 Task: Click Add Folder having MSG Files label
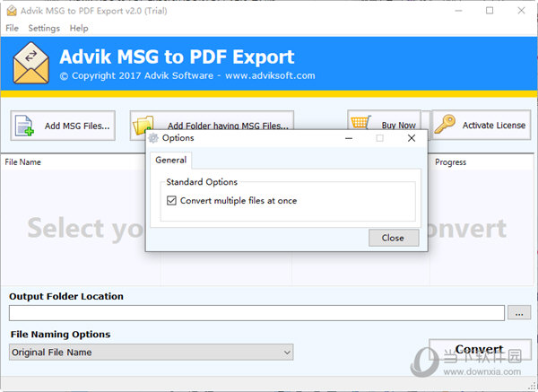228,126
